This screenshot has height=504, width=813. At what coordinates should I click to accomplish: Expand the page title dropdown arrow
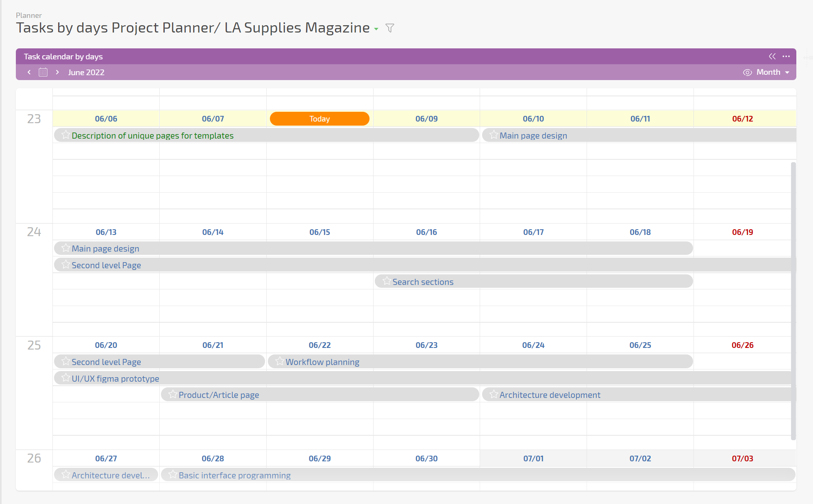pyautogui.click(x=376, y=29)
